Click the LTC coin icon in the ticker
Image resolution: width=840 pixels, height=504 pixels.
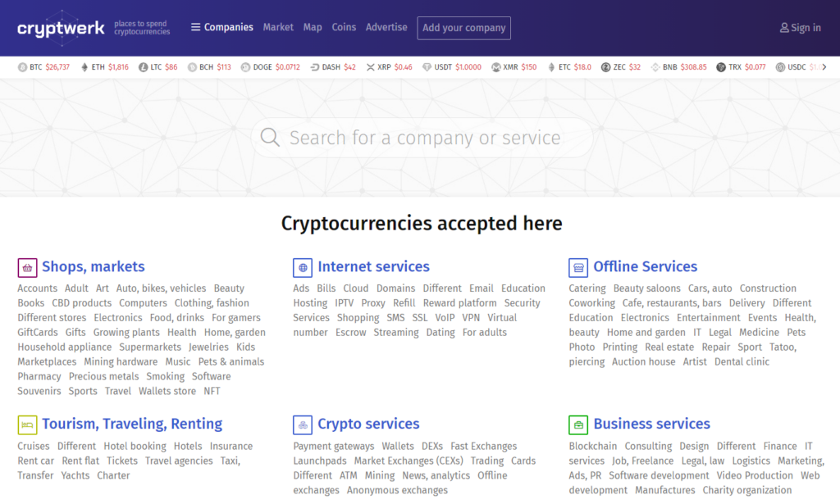coord(143,67)
